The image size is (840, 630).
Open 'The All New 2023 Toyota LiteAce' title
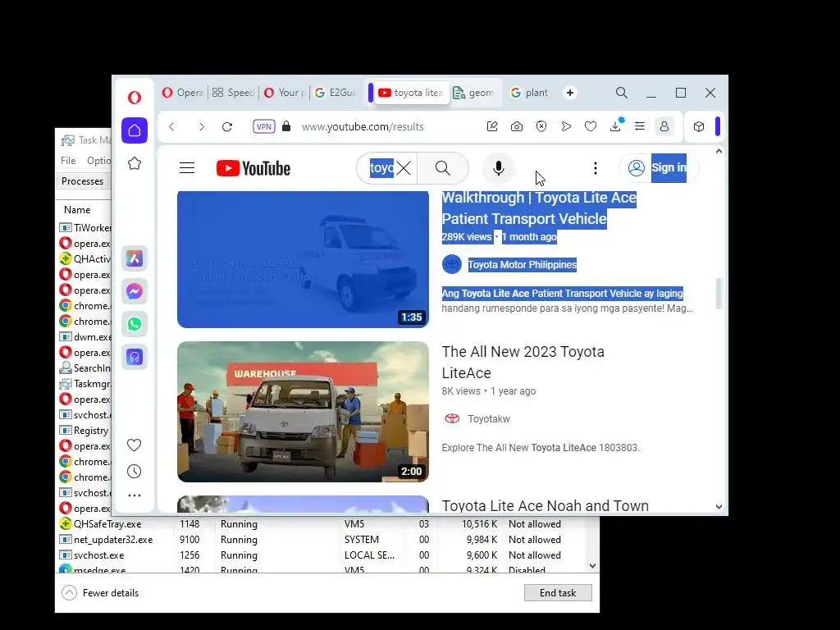tap(523, 362)
